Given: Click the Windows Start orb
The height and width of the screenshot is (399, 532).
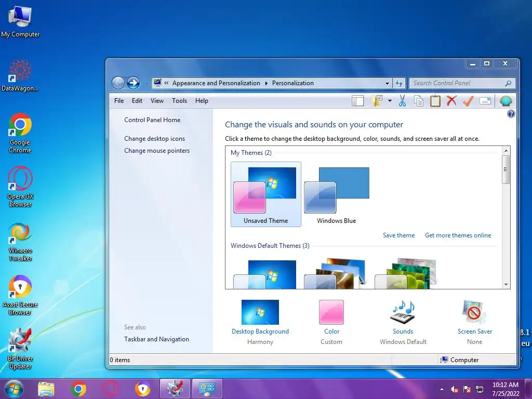Looking at the screenshot, I should tap(14, 389).
